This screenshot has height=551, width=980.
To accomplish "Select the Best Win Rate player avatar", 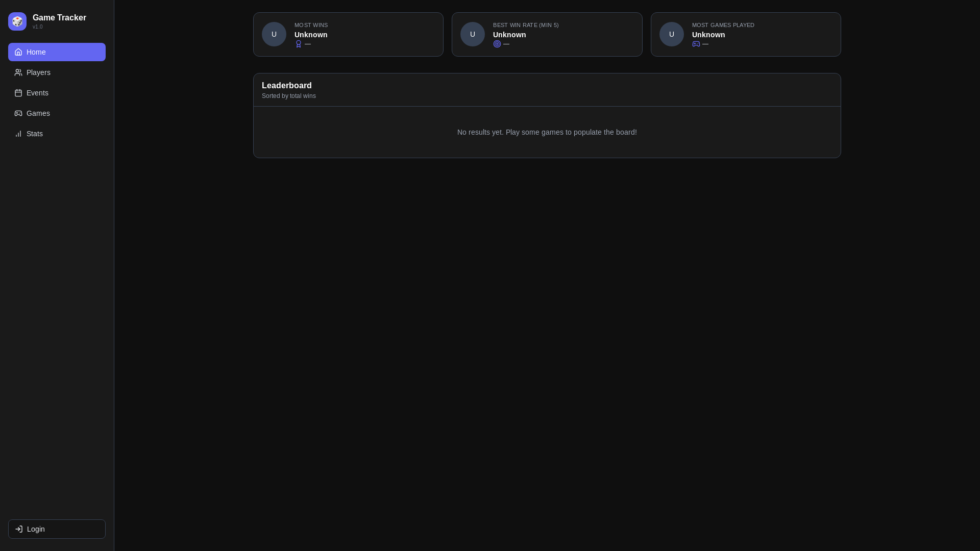I will click(473, 34).
